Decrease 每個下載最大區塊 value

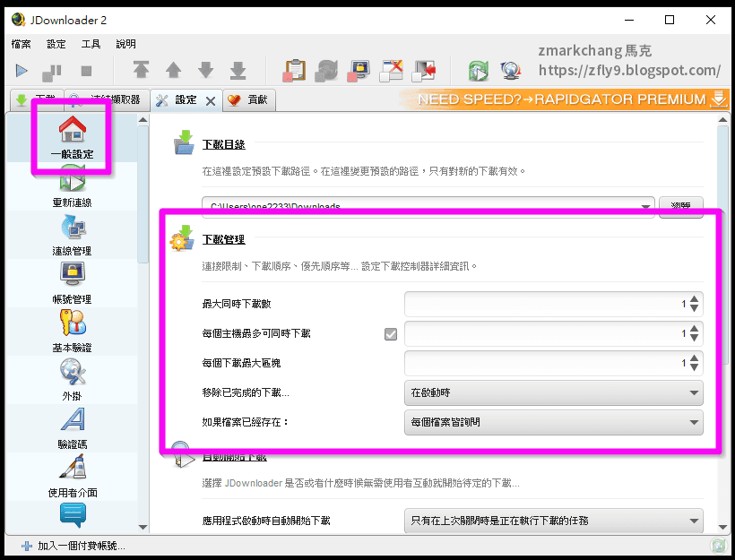click(x=695, y=367)
